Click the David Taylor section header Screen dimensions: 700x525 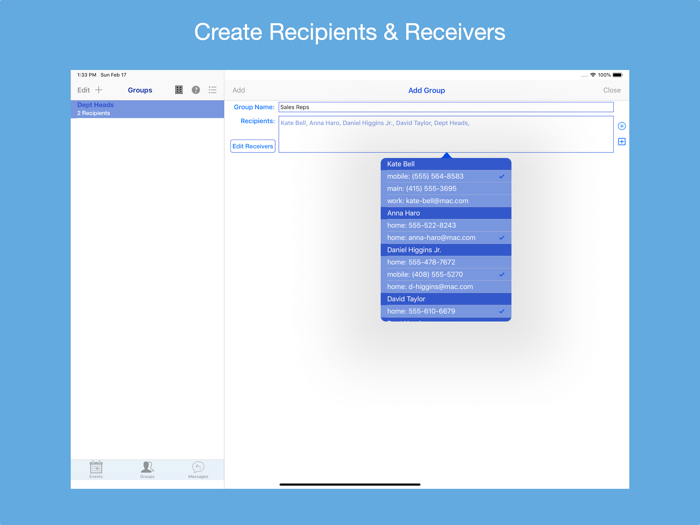[446, 299]
